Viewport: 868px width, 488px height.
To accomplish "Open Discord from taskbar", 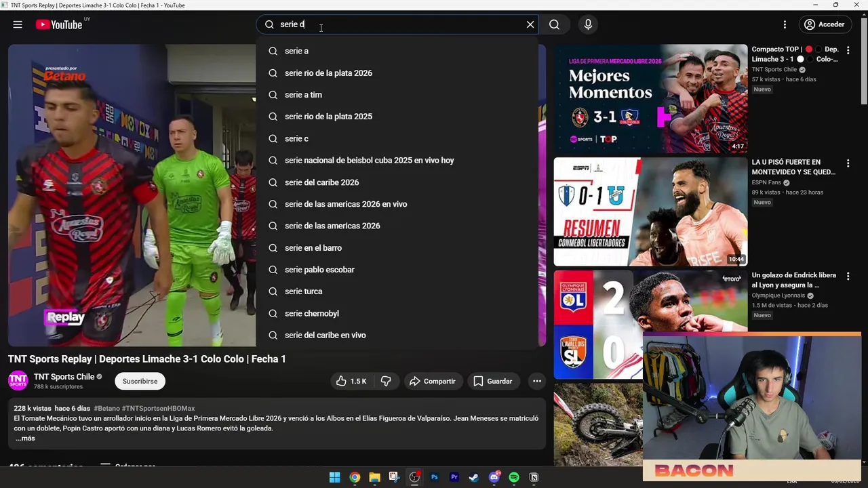I will [494, 478].
